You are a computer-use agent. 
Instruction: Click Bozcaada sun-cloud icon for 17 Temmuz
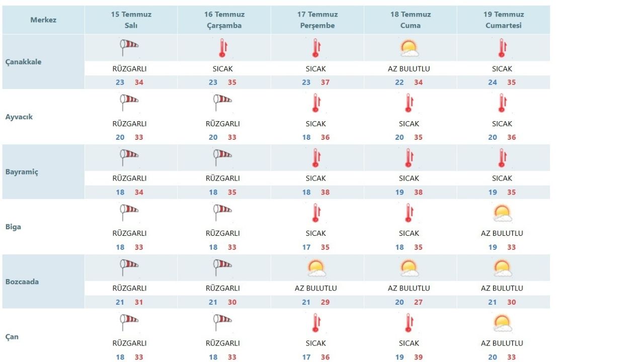(316, 268)
